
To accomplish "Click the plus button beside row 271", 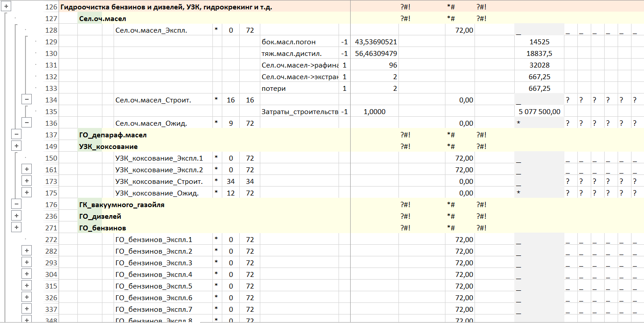I will (16, 227).
